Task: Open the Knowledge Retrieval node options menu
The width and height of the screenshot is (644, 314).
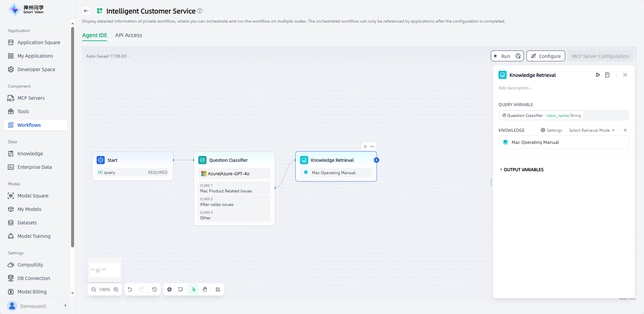Action: point(372,147)
